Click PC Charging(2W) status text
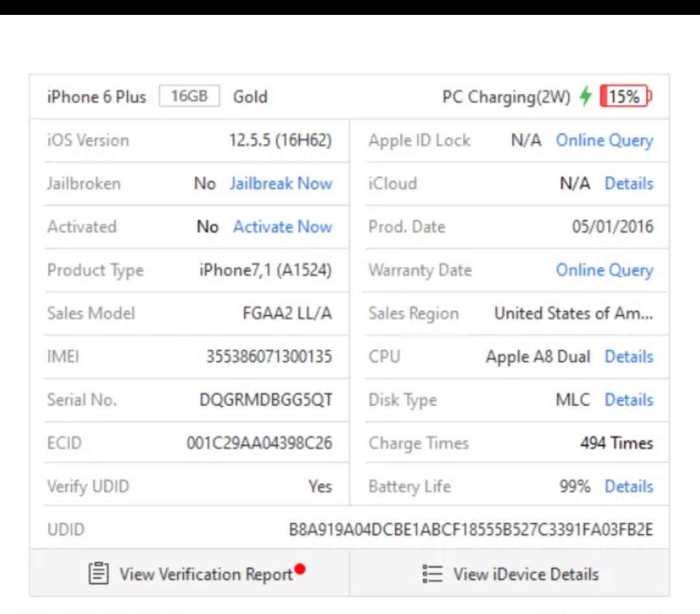Screen dimensions: 700x614 tap(506, 97)
